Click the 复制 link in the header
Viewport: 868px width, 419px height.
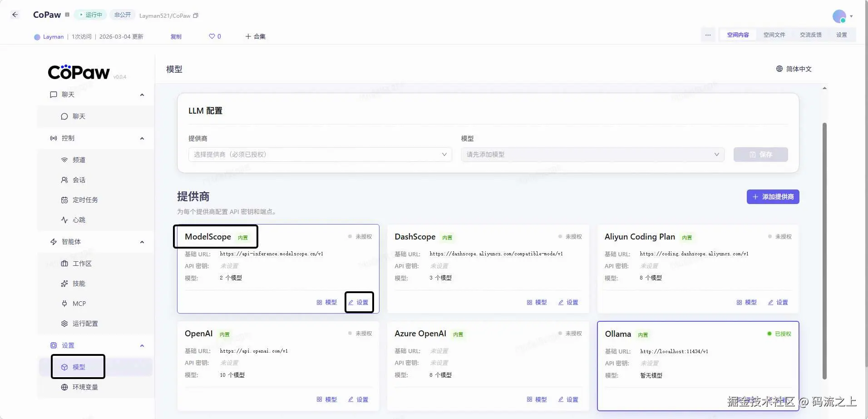(176, 37)
